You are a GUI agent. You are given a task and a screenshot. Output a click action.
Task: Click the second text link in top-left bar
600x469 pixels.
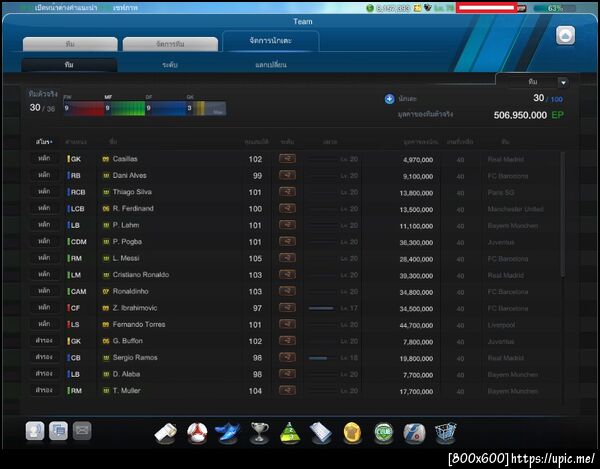(125, 8)
